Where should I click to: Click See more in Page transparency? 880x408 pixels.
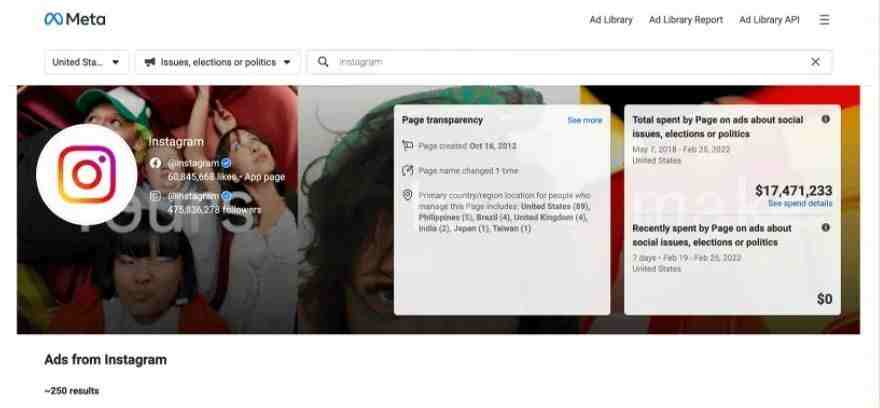[585, 120]
